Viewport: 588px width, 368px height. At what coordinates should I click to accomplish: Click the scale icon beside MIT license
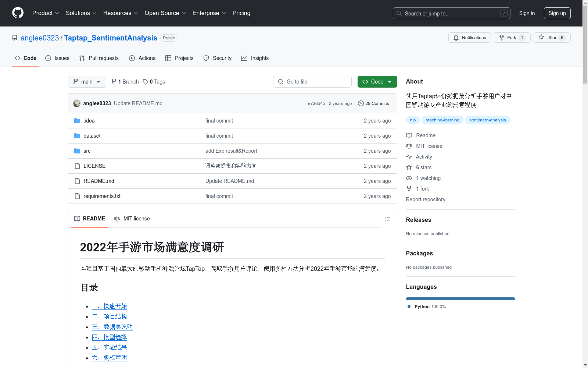pos(409,146)
